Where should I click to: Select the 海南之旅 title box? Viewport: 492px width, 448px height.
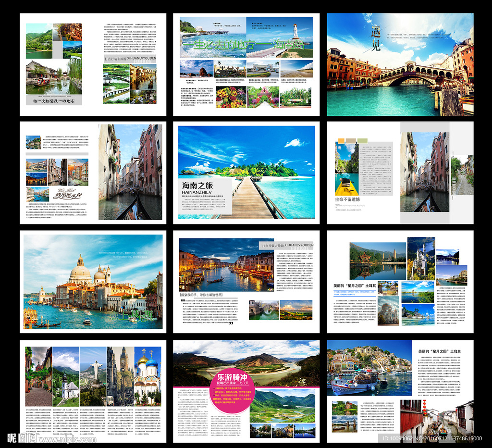pos(205,196)
